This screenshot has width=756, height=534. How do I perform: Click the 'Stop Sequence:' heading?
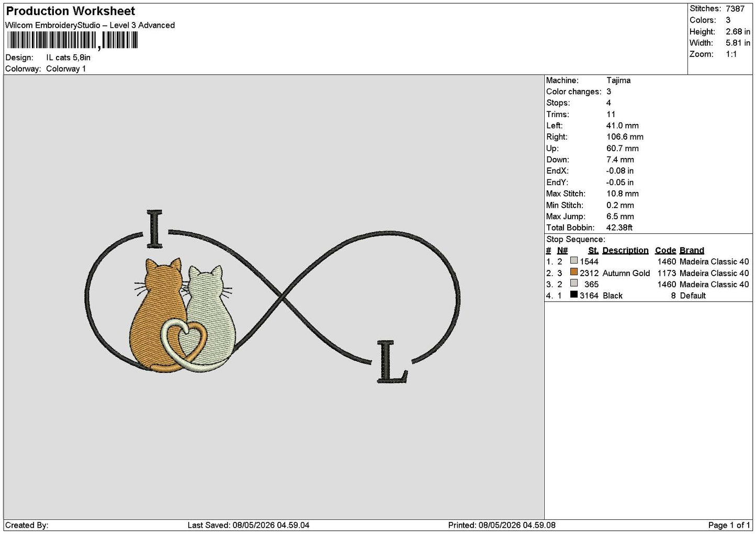[x=576, y=240]
